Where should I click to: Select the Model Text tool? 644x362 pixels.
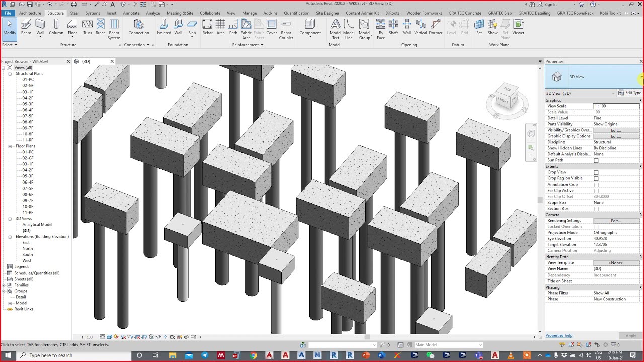[x=335, y=29]
